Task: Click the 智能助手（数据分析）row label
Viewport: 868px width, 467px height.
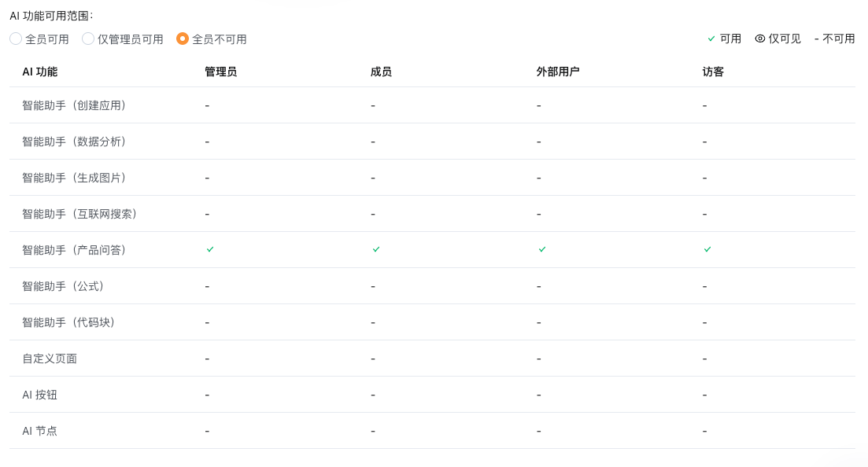Action: coord(74,142)
